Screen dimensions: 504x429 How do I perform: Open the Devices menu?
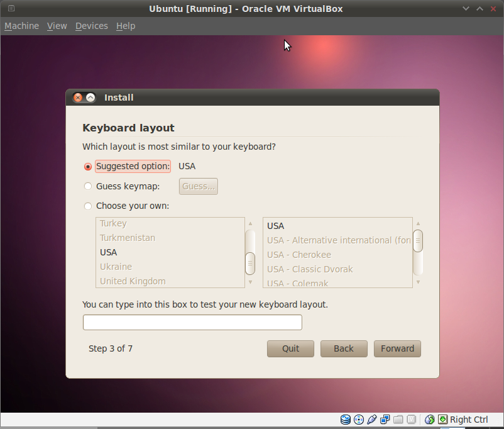point(92,26)
